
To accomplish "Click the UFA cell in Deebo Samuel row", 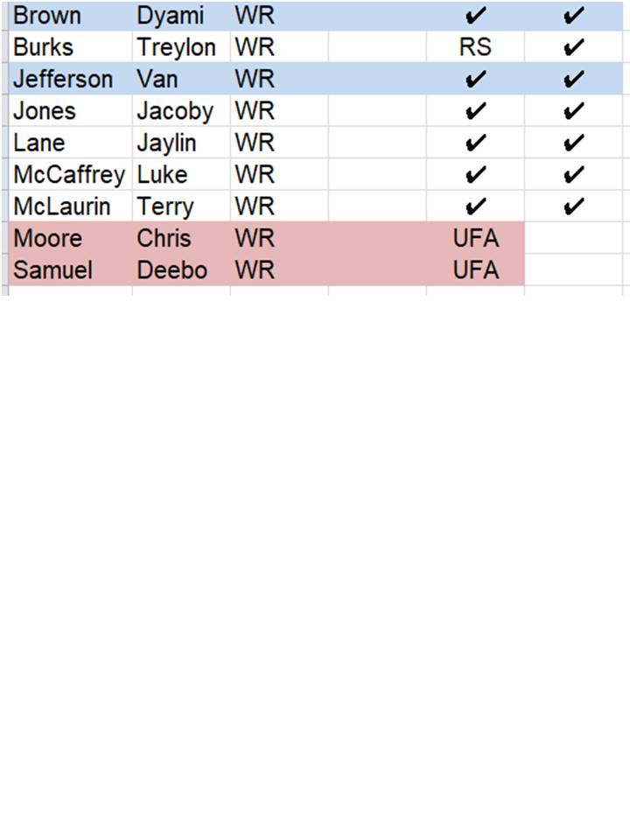I will (475, 270).
